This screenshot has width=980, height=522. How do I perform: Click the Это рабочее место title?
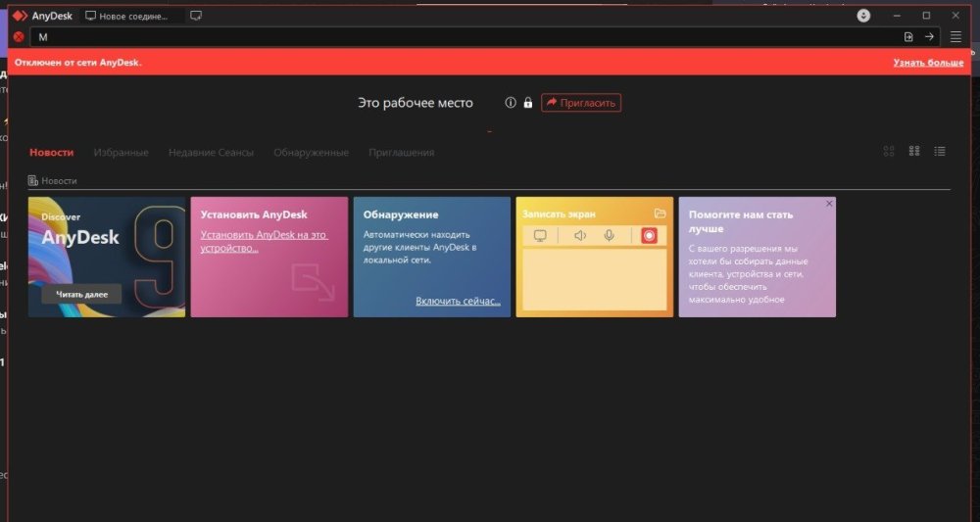pyautogui.click(x=416, y=103)
